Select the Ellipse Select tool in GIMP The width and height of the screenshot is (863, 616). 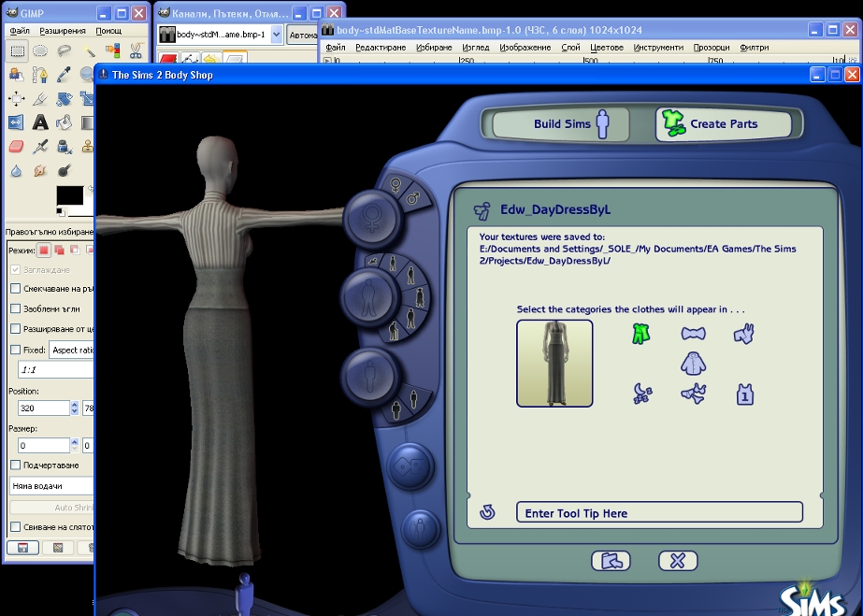(x=40, y=51)
